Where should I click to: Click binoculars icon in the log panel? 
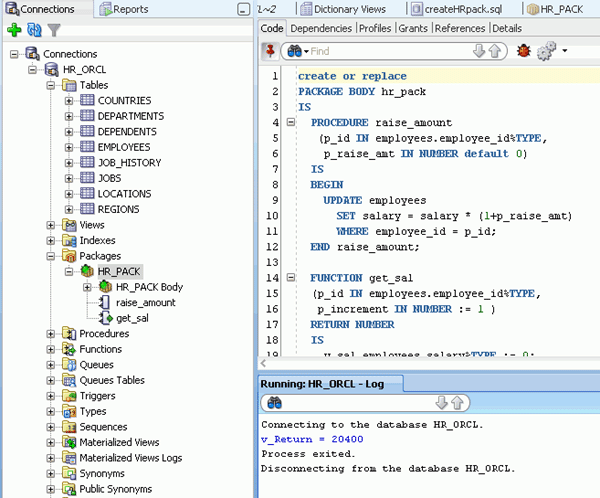pyautogui.click(x=274, y=402)
